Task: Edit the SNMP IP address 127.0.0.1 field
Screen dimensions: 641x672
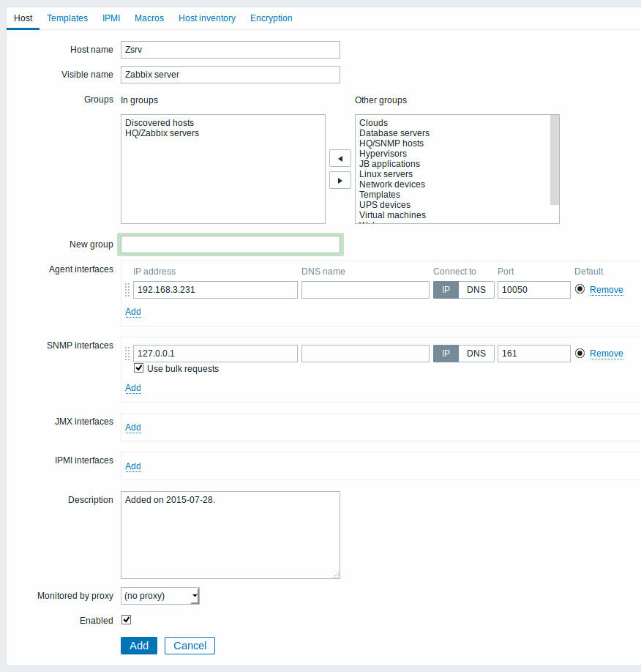Action: pyautogui.click(x=216, y=354)
